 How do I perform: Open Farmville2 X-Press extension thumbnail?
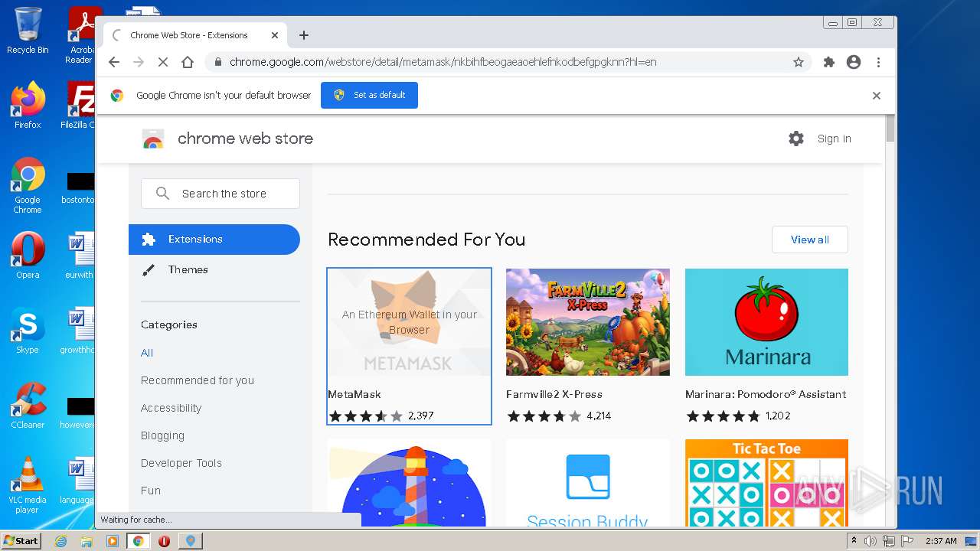[x=588, y=322]
